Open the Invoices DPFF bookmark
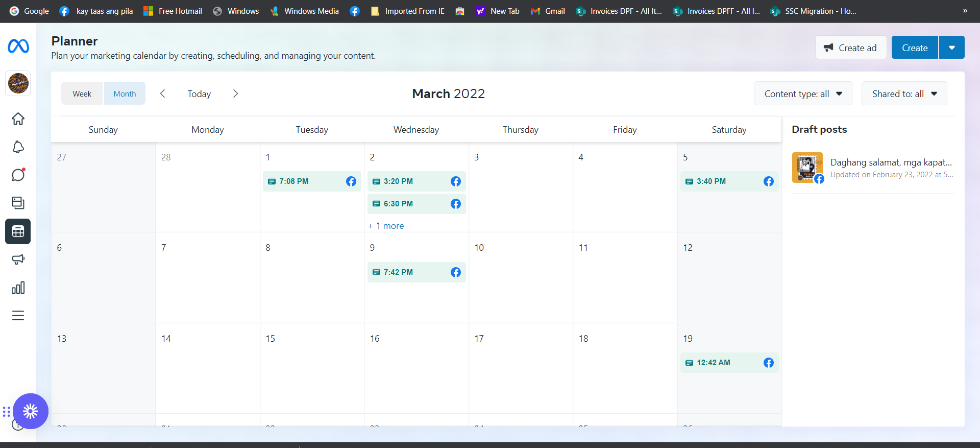The width and height of the screenshot is (980, 448). [x=716, y=11]
